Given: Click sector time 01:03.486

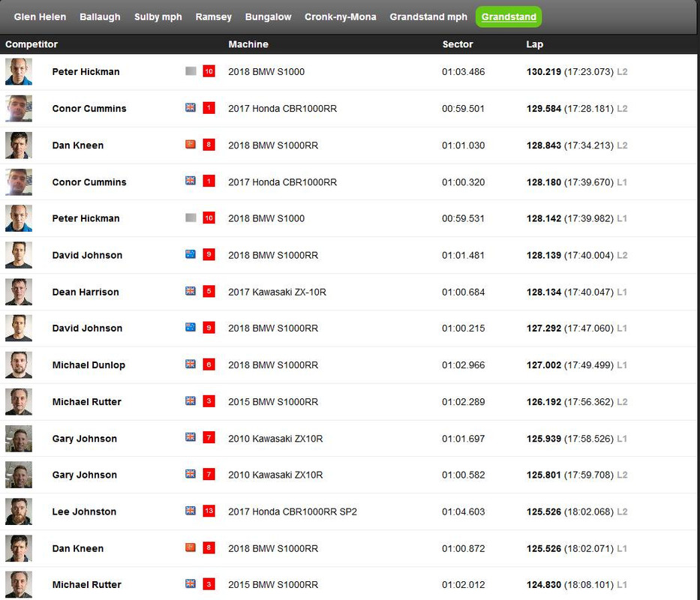Looking at the screenshot, I should tap(463, 71).
